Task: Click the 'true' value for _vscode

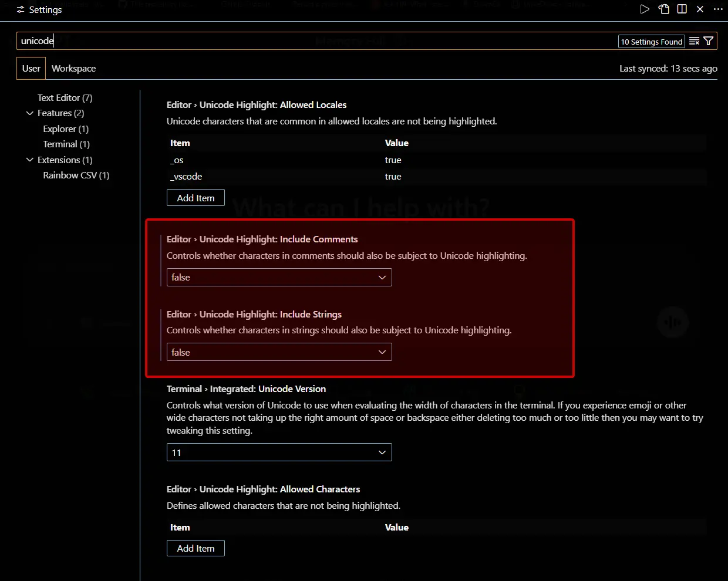Action: point(393,177)
